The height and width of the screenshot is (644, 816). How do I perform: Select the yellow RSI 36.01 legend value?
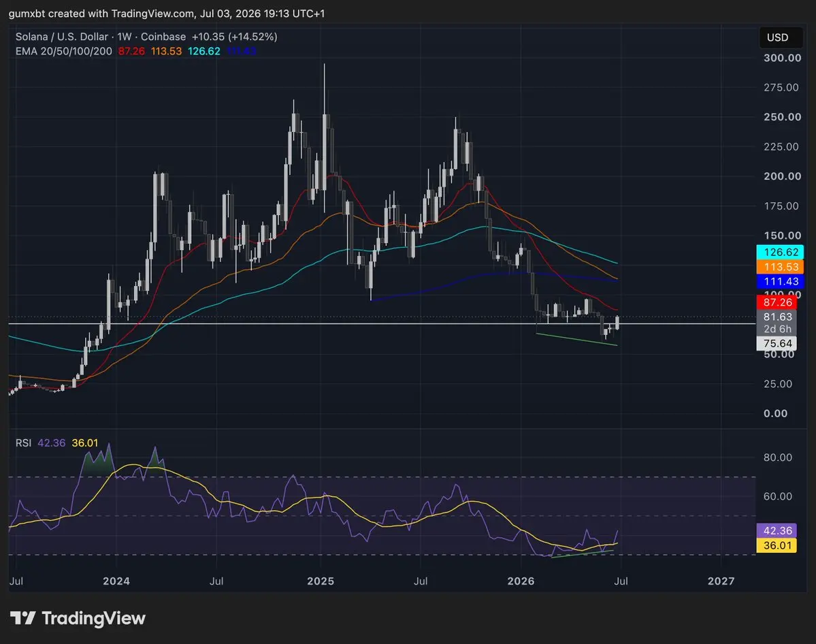85,443
